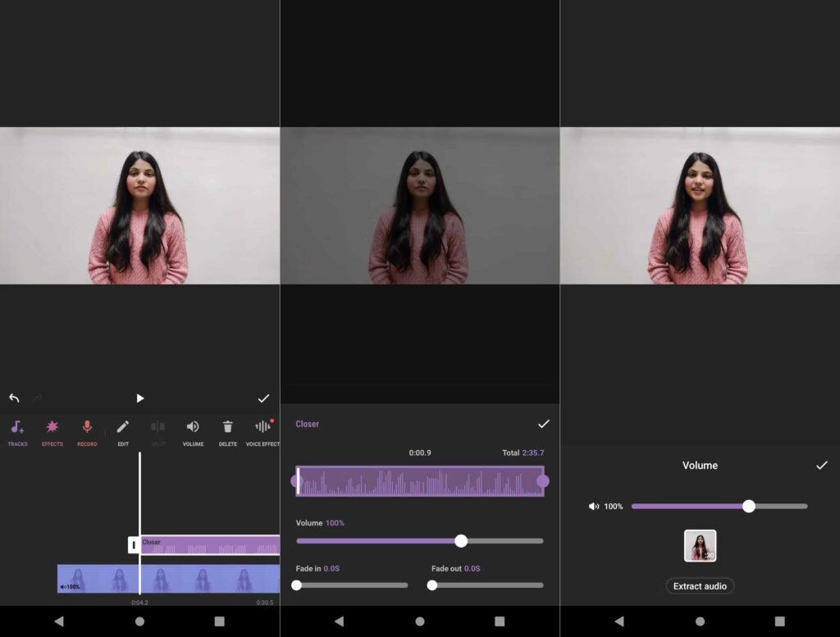Click the Closer audio waveform
The width and height of the screenshot is (840, 637).
[420, 481]
